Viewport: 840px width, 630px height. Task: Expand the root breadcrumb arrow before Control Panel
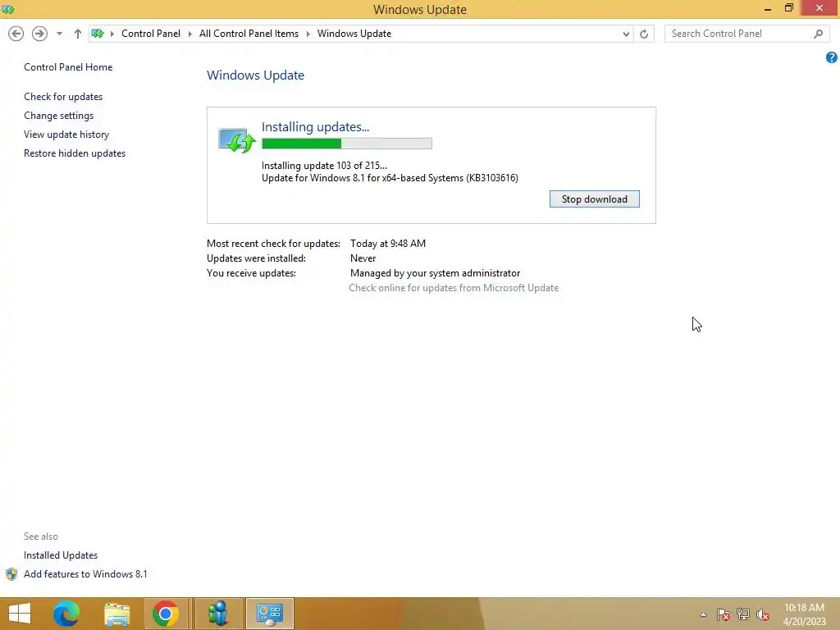[x=112, y=34]
